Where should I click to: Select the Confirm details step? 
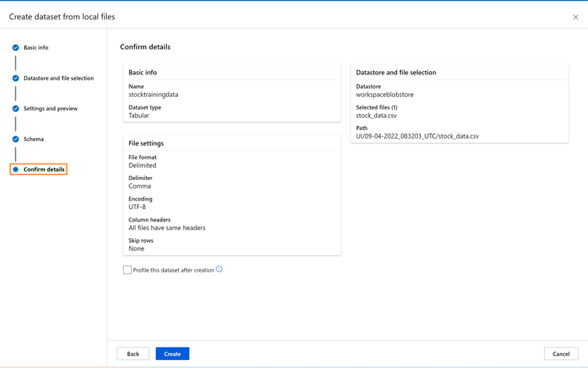point(44,170)
